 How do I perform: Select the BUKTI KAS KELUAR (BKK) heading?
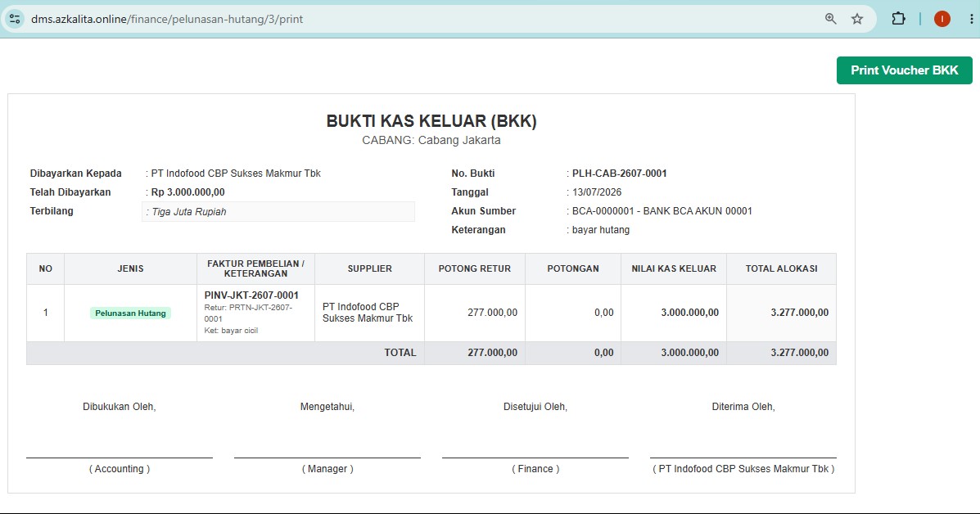click(431, 121)
